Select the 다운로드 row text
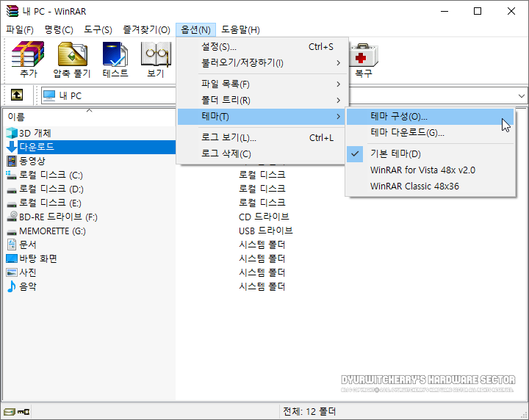 tap(37, 147)
